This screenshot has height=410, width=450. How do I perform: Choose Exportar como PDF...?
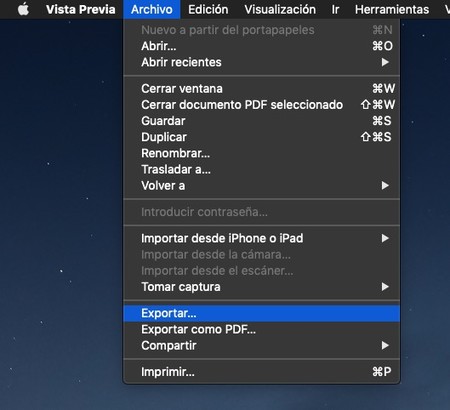262,329
